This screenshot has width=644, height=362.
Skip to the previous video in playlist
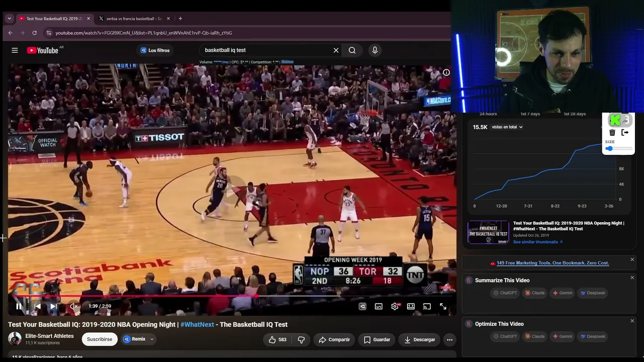(x=37, y=306)
